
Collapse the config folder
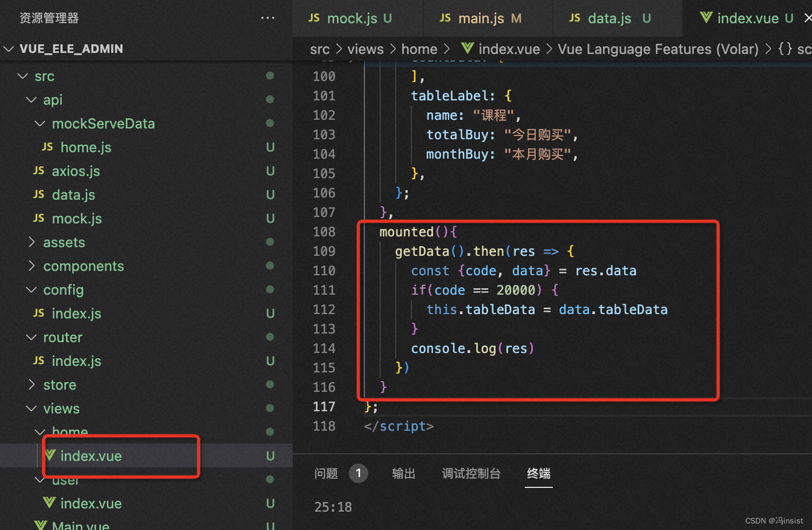(x=31, y=290)
